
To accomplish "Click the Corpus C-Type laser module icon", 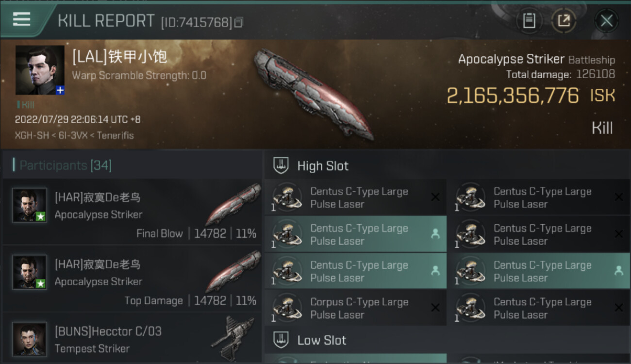I will 286,308.
